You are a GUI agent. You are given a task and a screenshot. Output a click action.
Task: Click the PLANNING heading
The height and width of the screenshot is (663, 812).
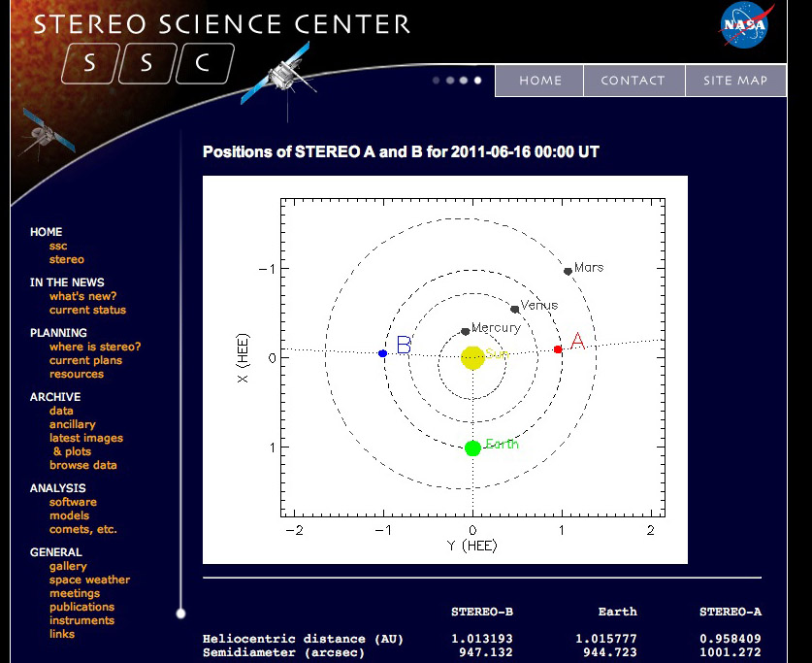pyautogui.click(x=58, y=333)
